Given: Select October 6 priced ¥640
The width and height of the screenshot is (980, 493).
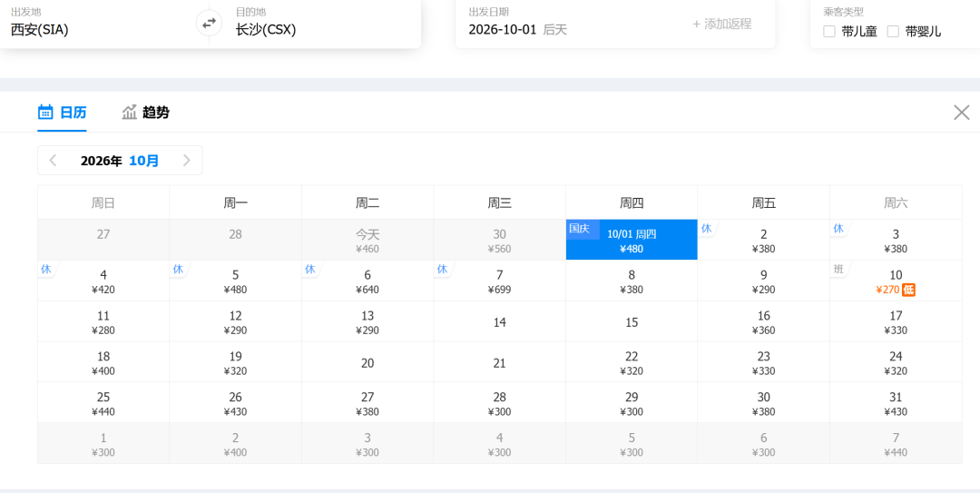Looking at the screenshot, I should coord(367,281).
